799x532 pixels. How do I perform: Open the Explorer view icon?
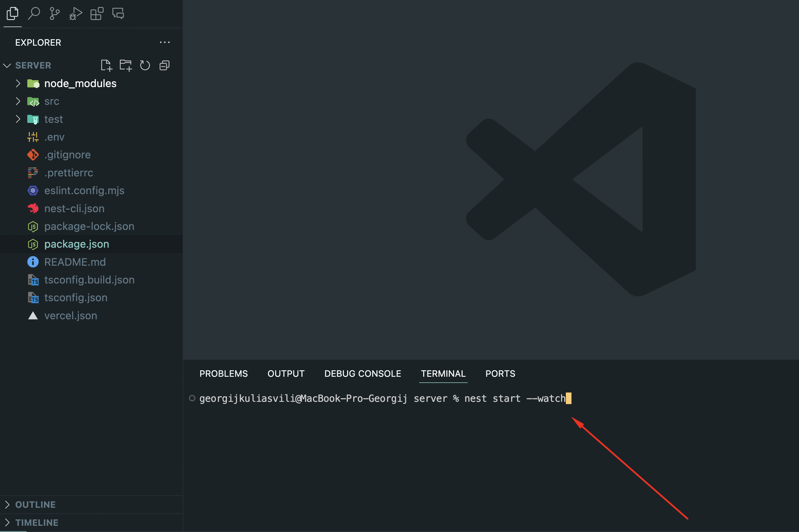[13, 14]
